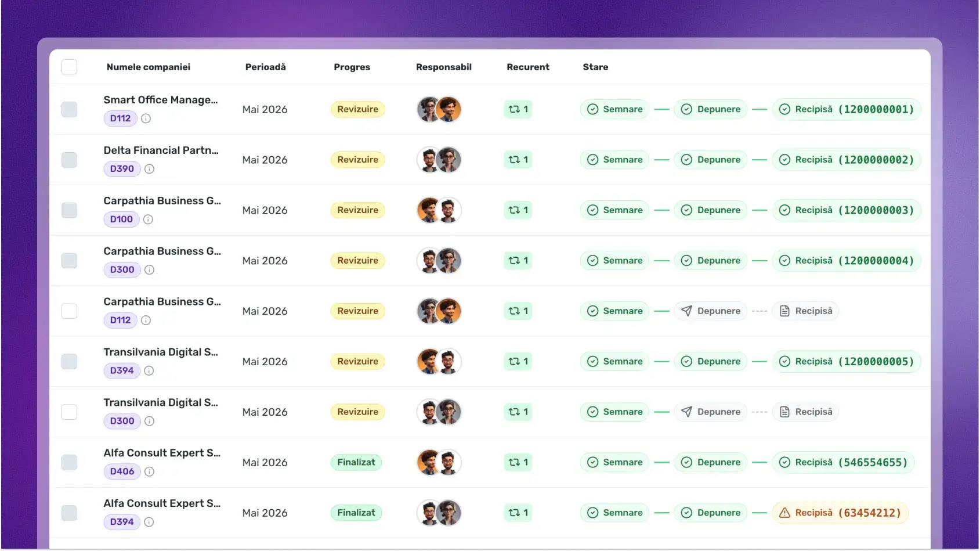Image resolution: width=980 pixels, height=551 pixels.
Task: Click Recipisă (1200000002) status chip
Action: point(847,160)
